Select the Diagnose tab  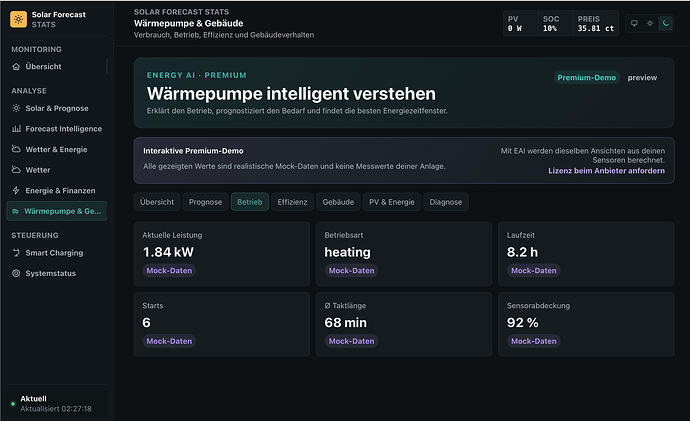pyautogui.click(x=446, y=202)
